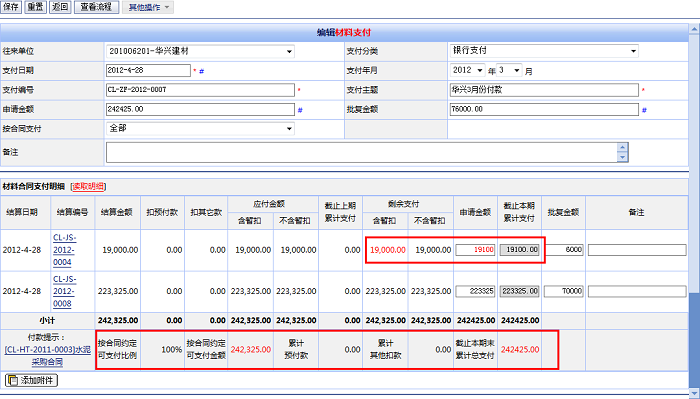This screenshot has width=700, height=399.
Task: Click the 保存 button
Action: 11,7
